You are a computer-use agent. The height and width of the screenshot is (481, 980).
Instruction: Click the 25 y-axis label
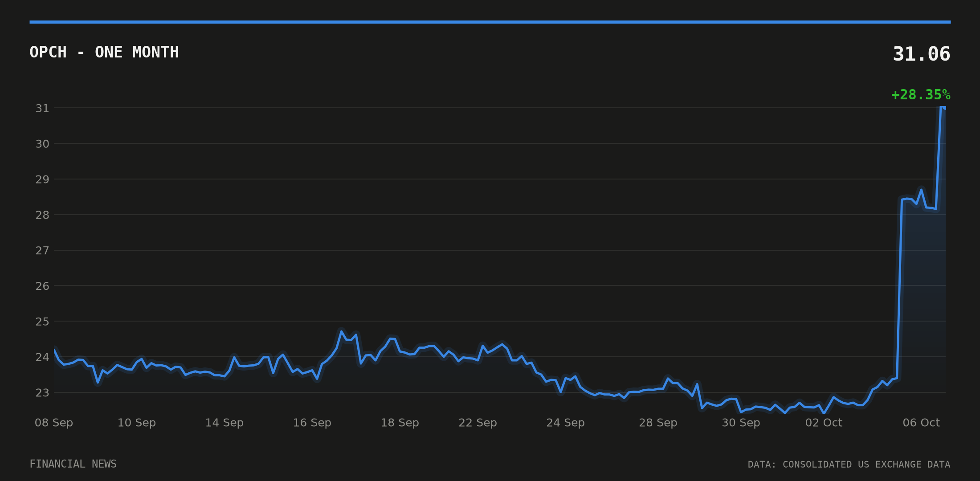[x=42, y=322]
